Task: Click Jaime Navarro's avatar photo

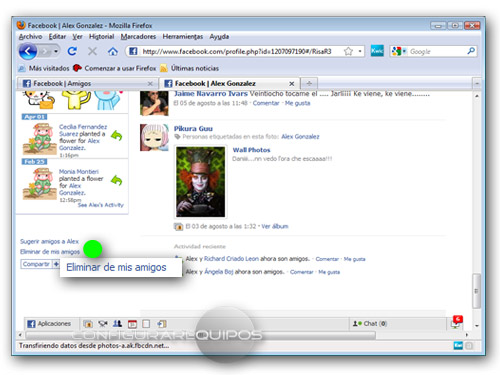Action: [154, 103]
